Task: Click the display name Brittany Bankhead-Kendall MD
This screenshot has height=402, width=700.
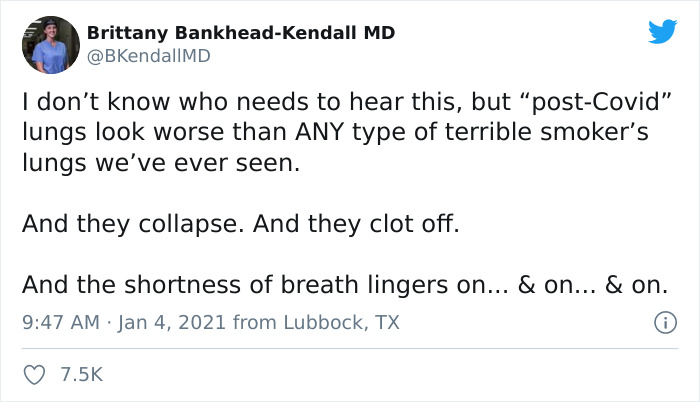Action: tap(240, 33)
